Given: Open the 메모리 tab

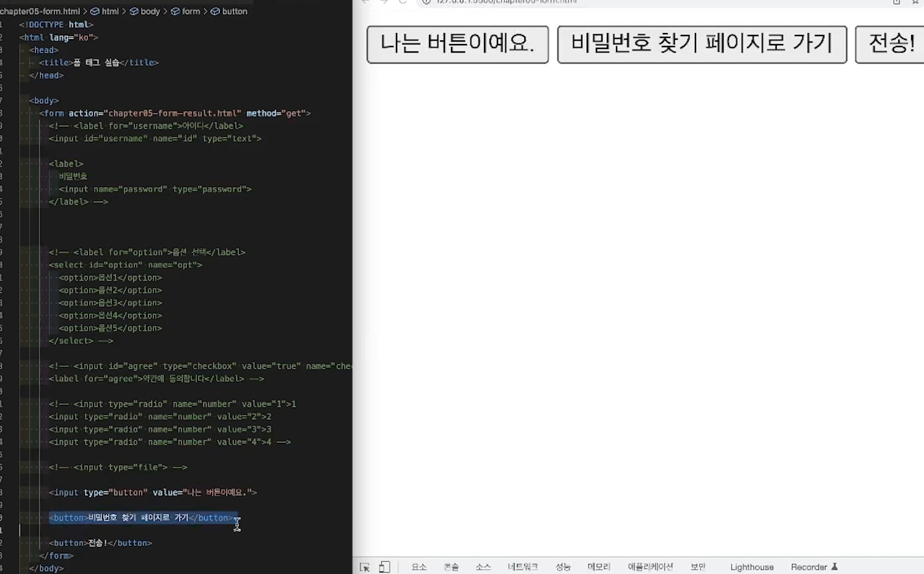Looking at the screenshot, I should pos(599,567).
